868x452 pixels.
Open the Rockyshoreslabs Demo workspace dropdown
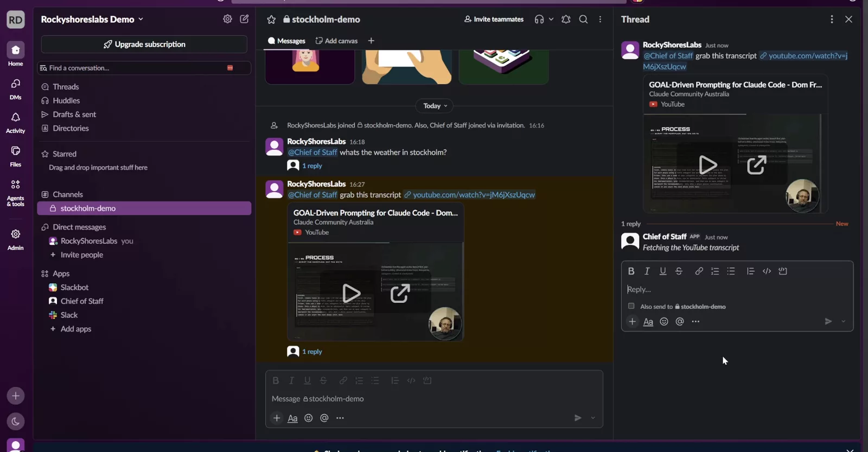pos(92,19)
